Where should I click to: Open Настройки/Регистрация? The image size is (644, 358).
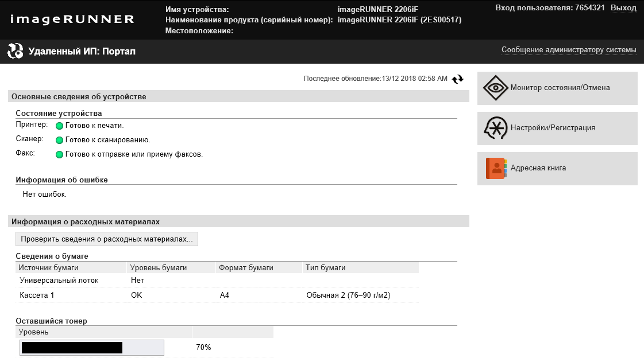557,129
